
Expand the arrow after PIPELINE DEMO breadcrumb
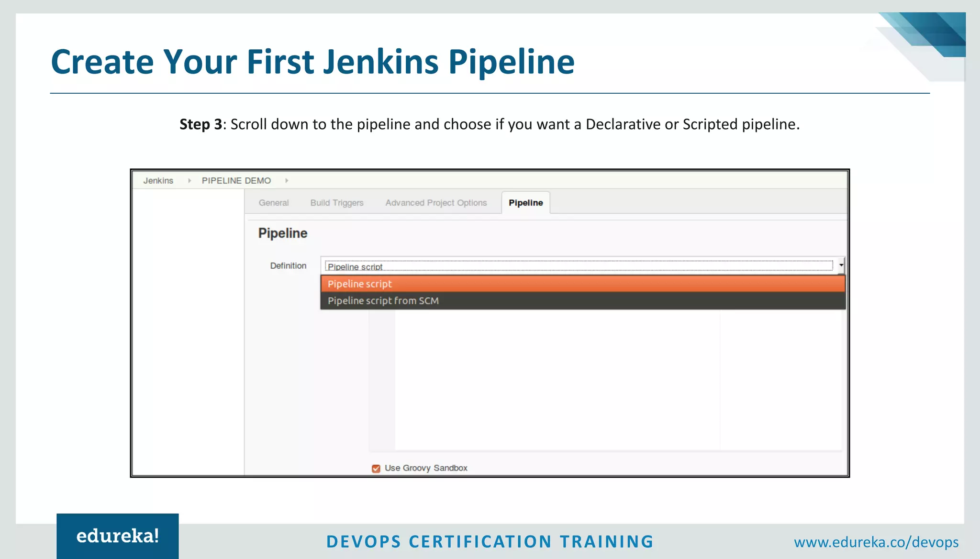(x=287, y=181)
